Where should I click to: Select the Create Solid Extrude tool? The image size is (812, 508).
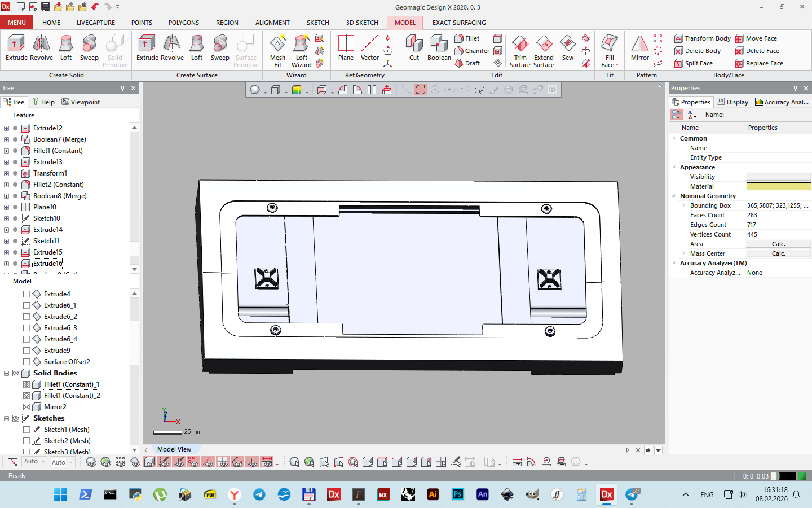tap(16, 47)
